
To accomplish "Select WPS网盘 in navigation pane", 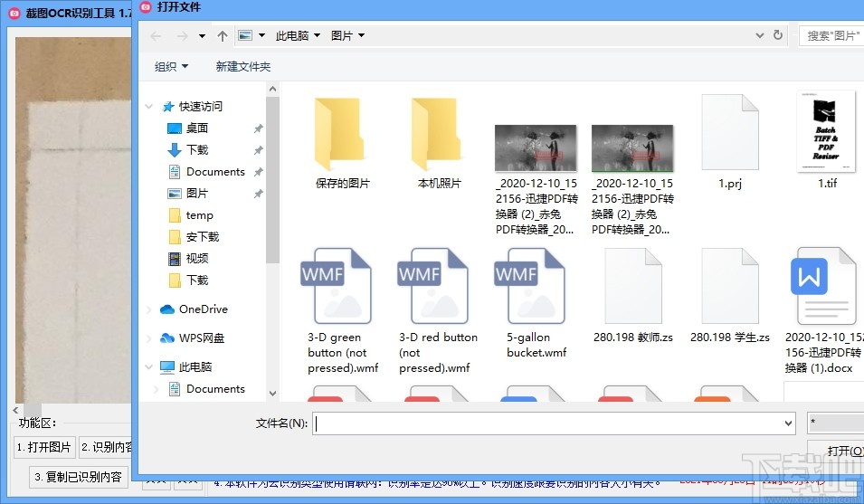I will (202, 338).
